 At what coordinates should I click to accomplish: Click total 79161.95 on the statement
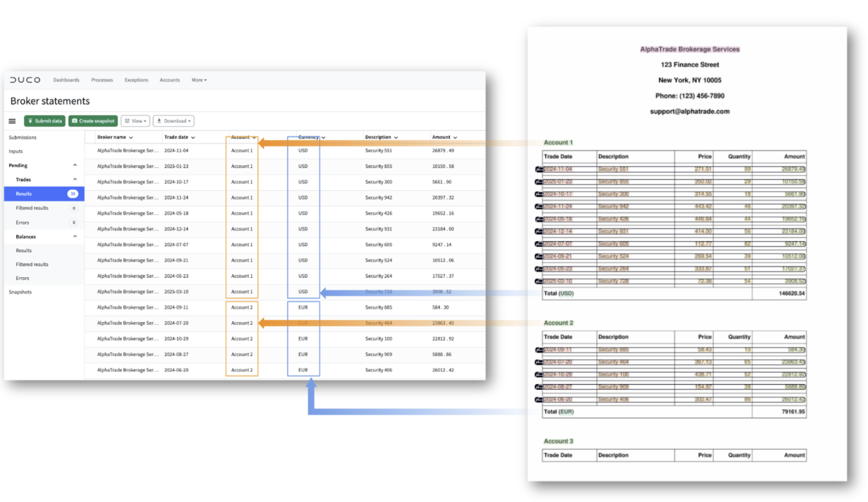[x=793, y=412]
